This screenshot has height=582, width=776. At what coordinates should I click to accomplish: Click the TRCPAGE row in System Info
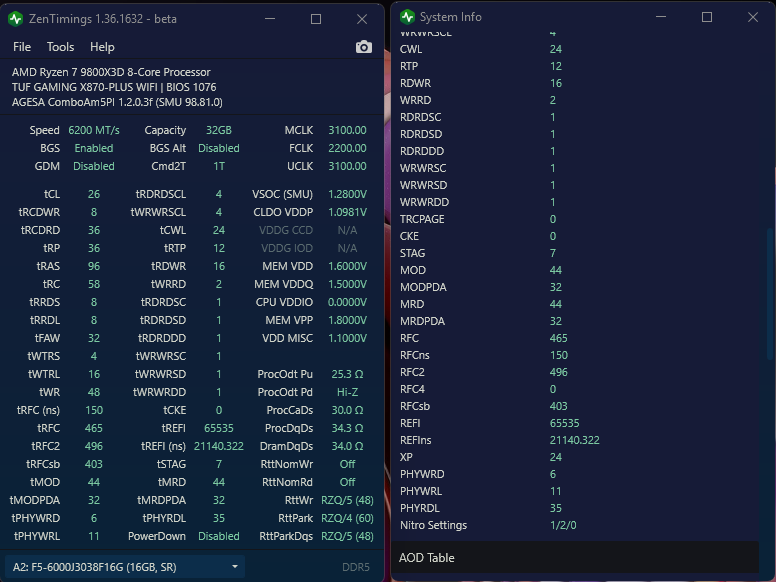(x=575, y=219)
